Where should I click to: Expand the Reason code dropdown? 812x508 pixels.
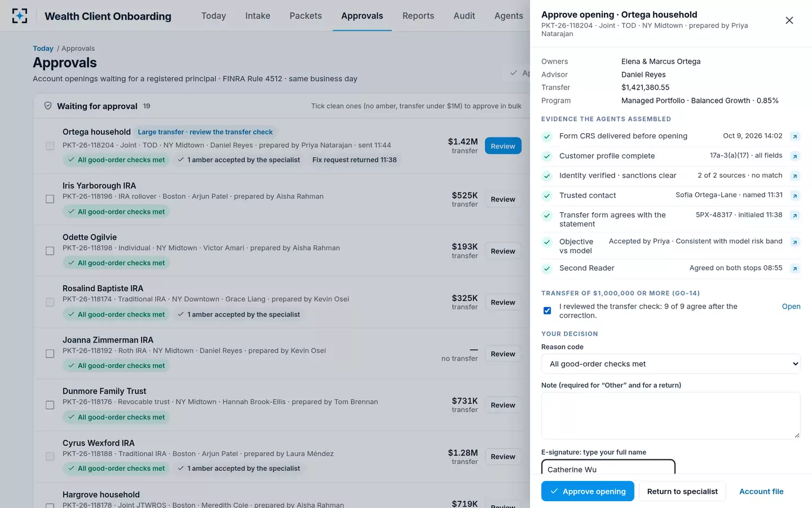[671, 364]
